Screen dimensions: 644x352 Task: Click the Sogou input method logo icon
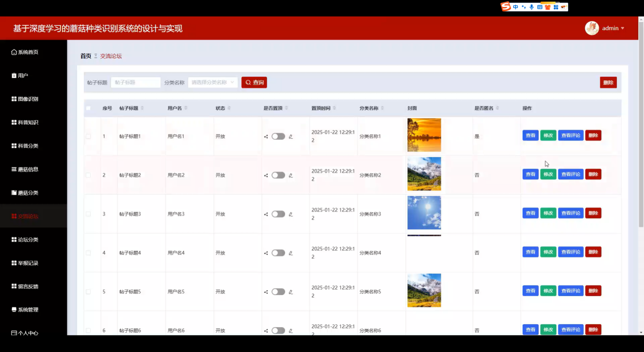click(506, 7)
